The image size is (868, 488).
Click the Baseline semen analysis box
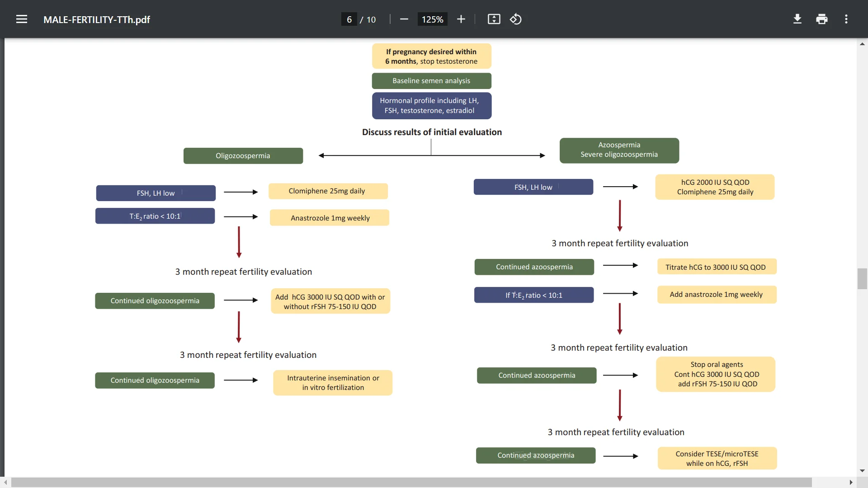pos(431,81)
